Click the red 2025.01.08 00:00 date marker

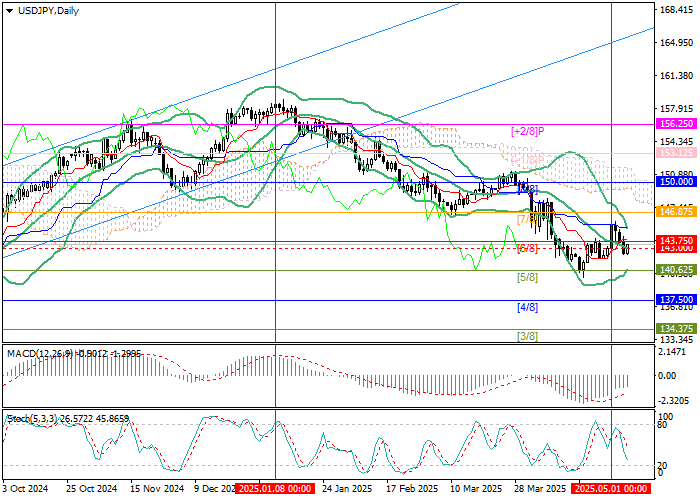[x=275, y=489]
